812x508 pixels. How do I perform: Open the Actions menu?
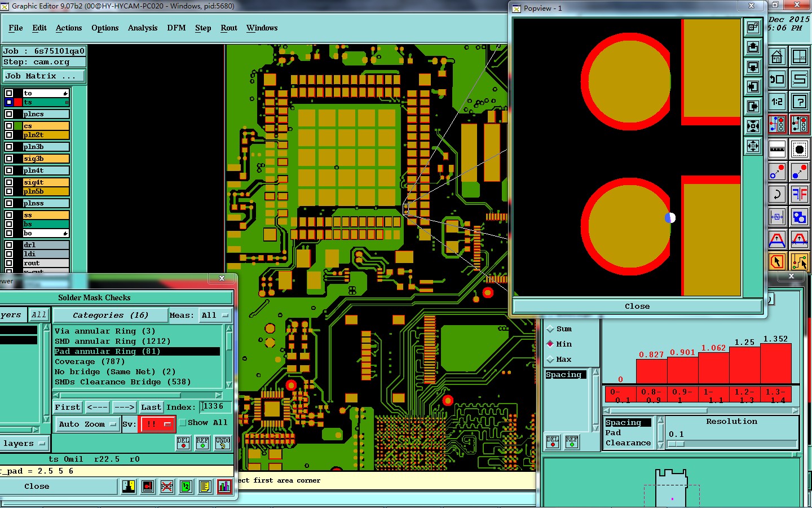[x=69, y=28]
